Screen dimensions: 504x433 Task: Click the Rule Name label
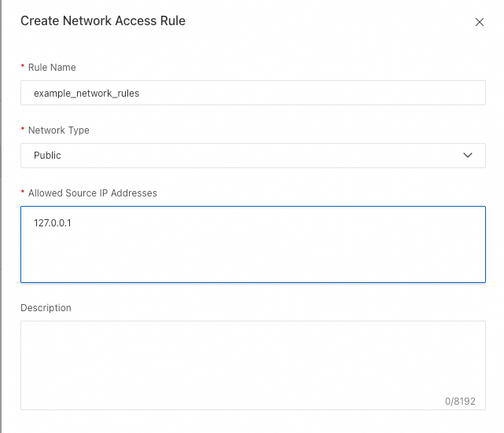[x=52, y=68]
